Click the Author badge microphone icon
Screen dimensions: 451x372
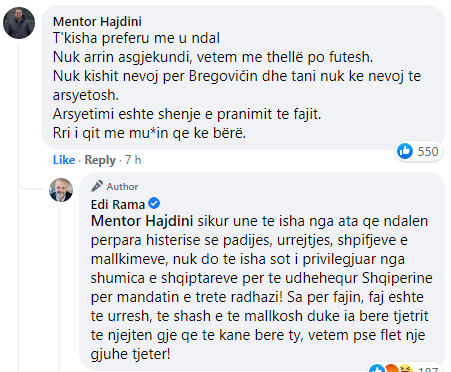coord(97,186)
